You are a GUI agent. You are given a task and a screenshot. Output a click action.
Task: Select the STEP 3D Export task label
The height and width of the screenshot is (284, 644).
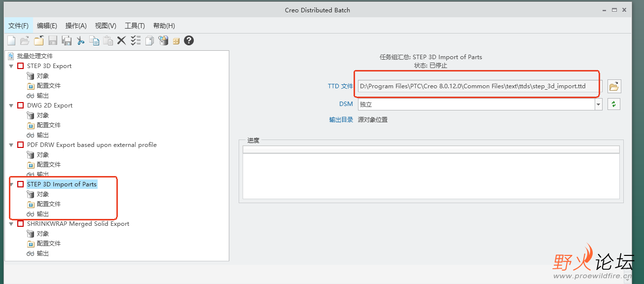[x=49, y=66]
